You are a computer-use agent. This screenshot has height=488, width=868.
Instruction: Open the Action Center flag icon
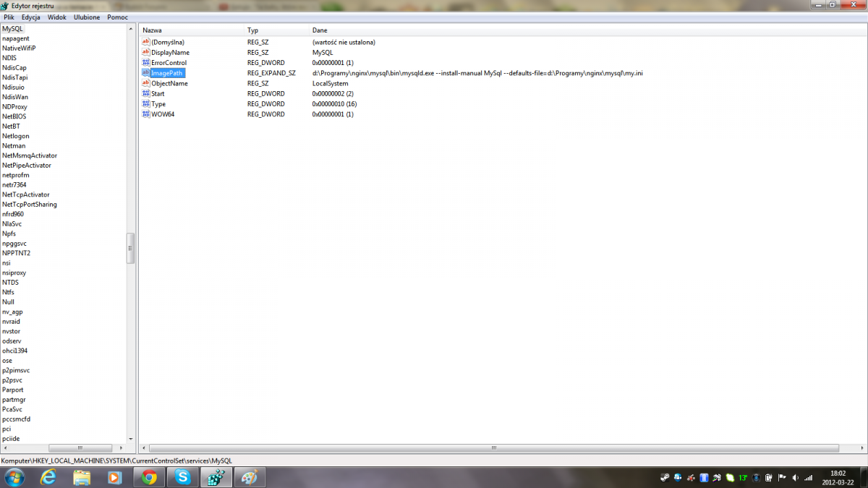pos(782,478)
